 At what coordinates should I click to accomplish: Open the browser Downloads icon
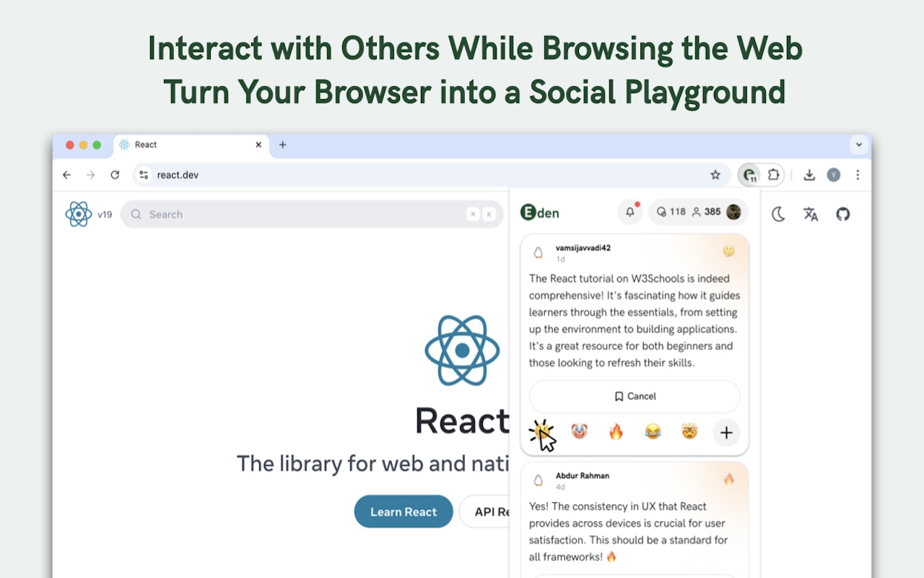point(809,175)
